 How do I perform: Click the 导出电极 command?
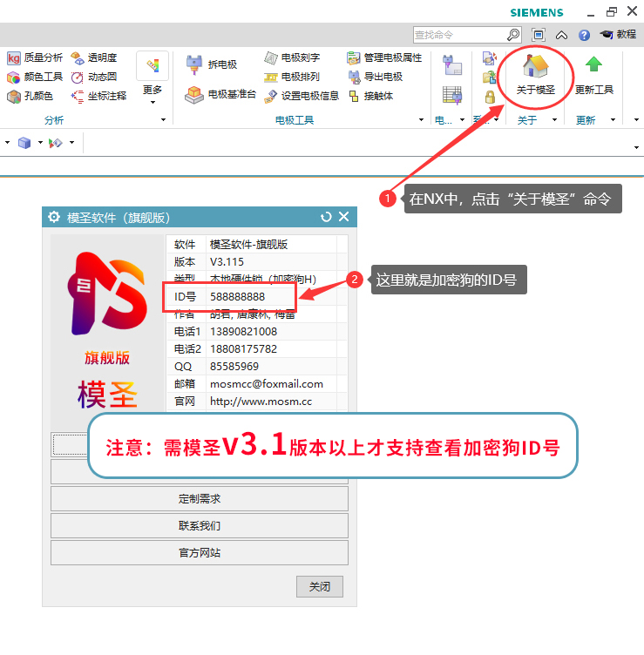tap(376, 77)
